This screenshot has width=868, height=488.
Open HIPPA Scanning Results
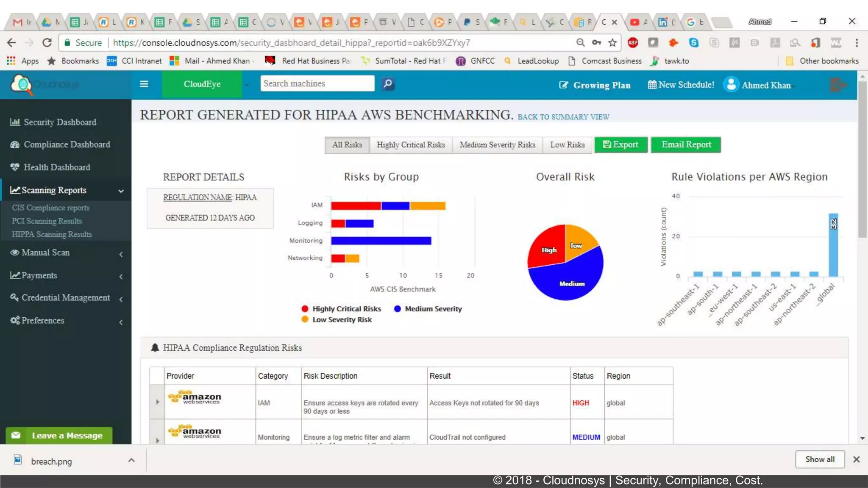(52, 234)
